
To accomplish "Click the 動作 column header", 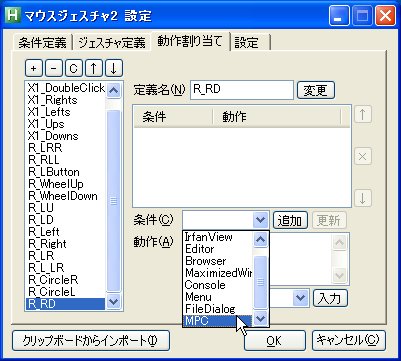I will tap(277, 117).
